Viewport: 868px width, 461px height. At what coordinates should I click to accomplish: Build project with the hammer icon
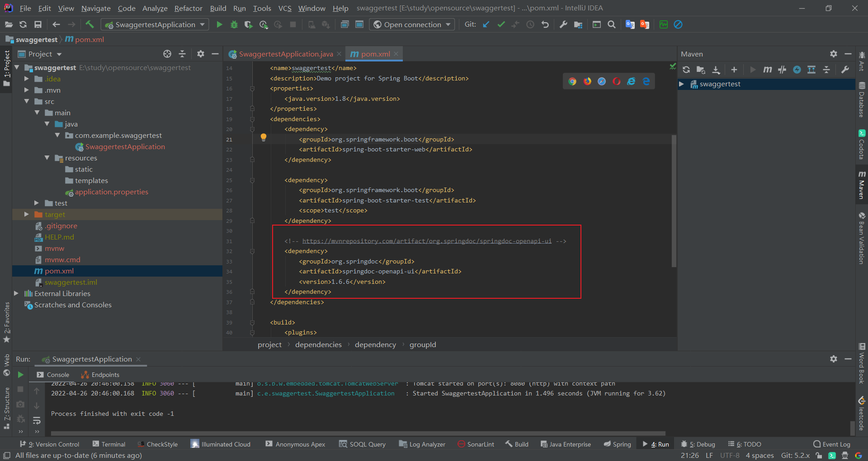pos(90,24)
